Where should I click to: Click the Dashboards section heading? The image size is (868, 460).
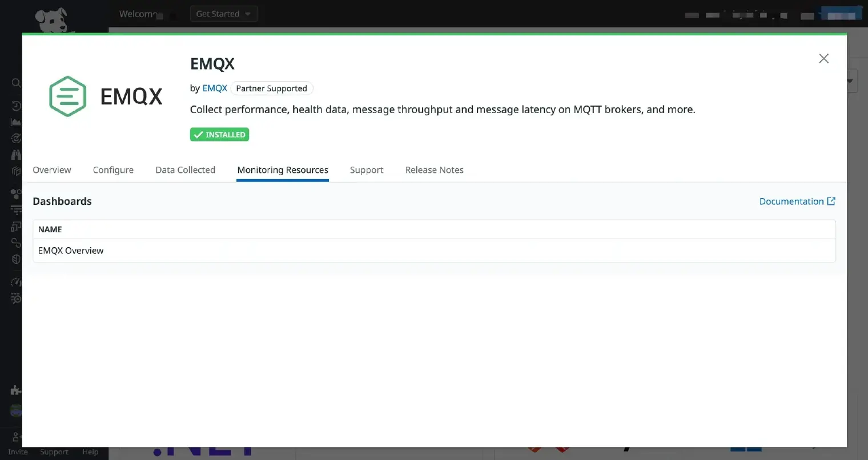pyautogui.click(x=62, y=201)
